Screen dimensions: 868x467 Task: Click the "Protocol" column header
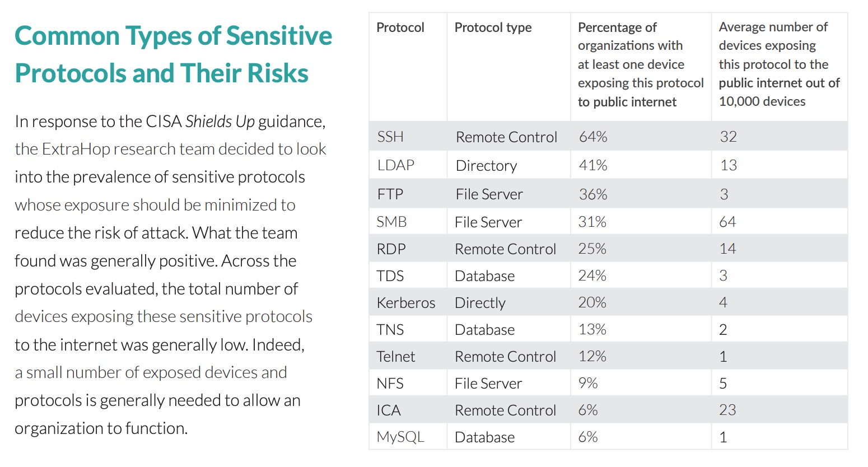400,27
